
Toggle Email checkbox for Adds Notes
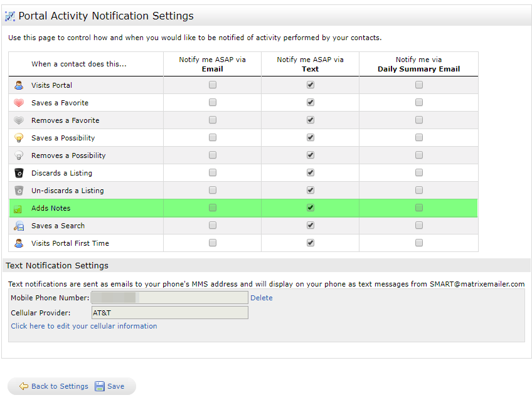213,208
